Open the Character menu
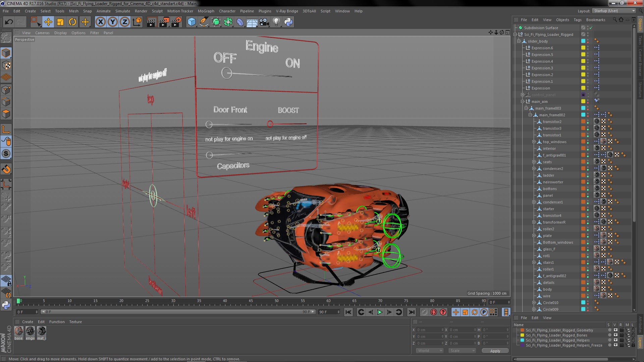Viewport: 644px width, 362px height. pos(227,11)
